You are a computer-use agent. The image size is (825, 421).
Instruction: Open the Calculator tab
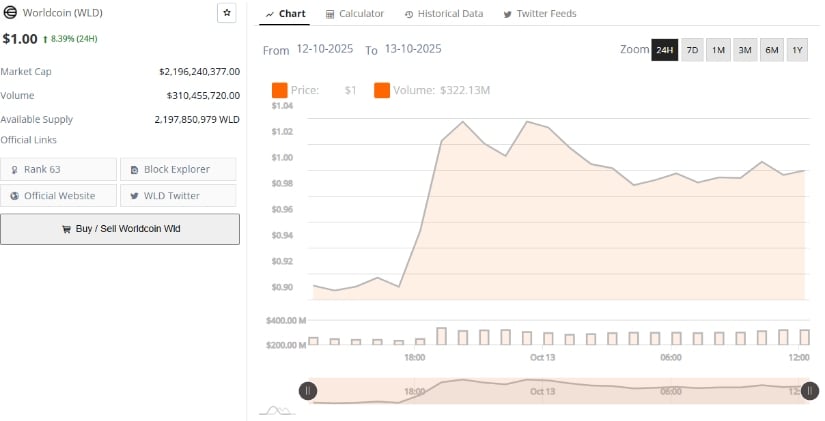point(355,14)
